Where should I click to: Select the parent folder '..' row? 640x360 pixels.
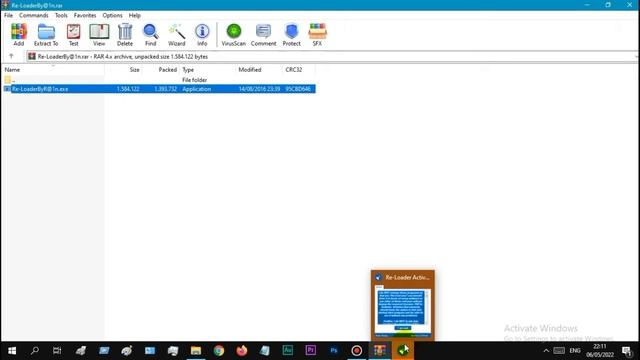coord(159,80)
